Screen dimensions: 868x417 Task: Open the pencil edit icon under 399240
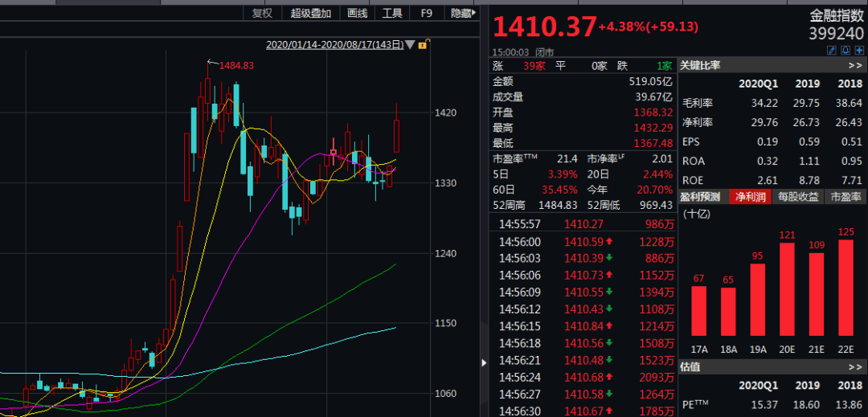click(x=831, y=51)
